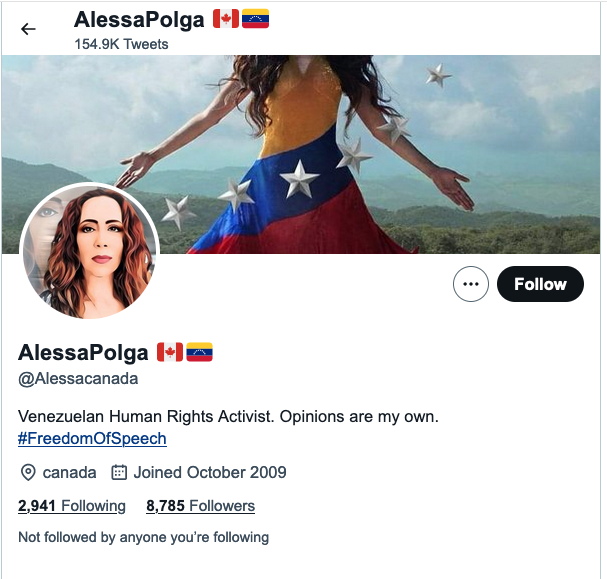Viewport: 607px width, 579px height.
Task: Click the Venezuela flag beside profile name
Action: pos(199,352)
